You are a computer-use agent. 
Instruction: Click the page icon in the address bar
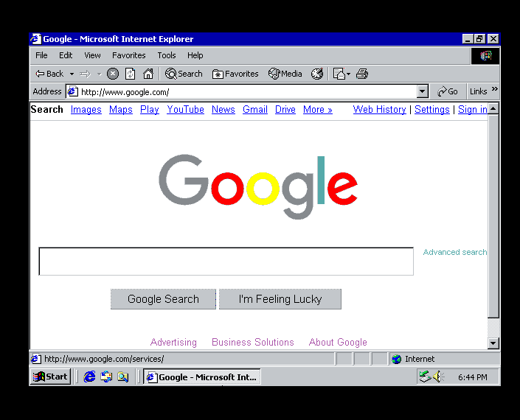(72, 91)
